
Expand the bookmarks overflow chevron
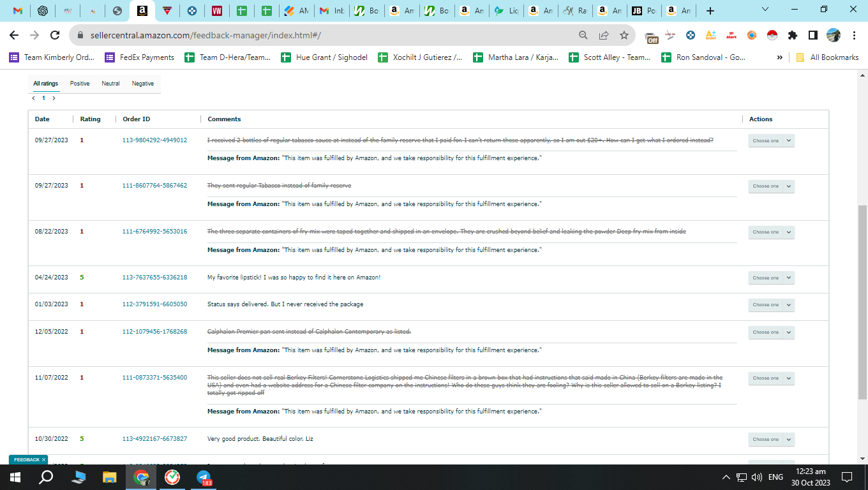(779, 57)
